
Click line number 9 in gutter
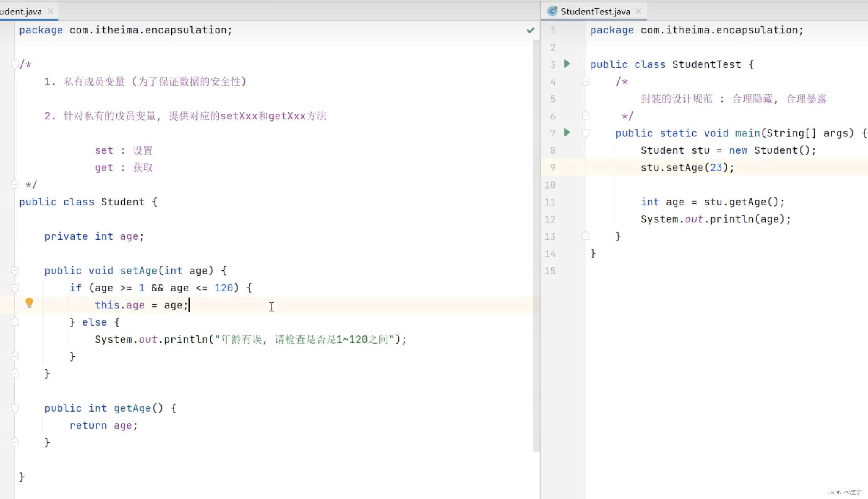coord(553,167)
